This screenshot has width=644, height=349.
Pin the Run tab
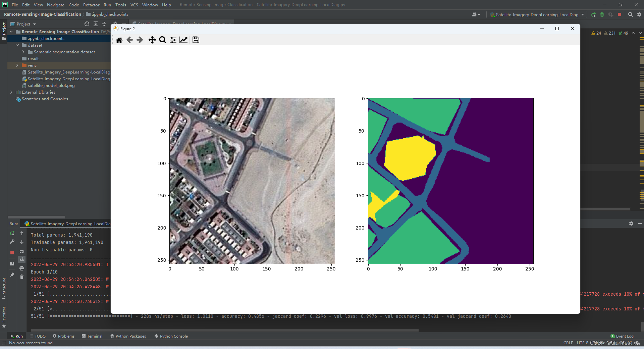pyautogui.click(x=12, y=275)
